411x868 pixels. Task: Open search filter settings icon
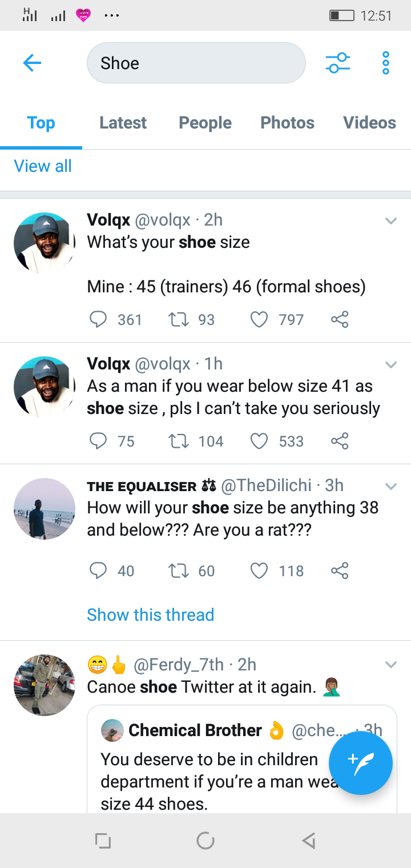point(338,63)
